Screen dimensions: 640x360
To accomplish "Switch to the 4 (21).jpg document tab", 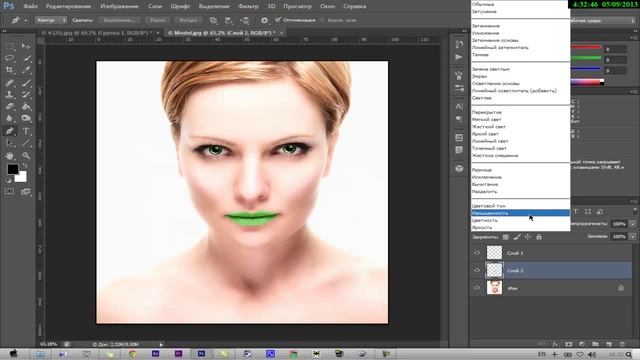I will 97,33.
